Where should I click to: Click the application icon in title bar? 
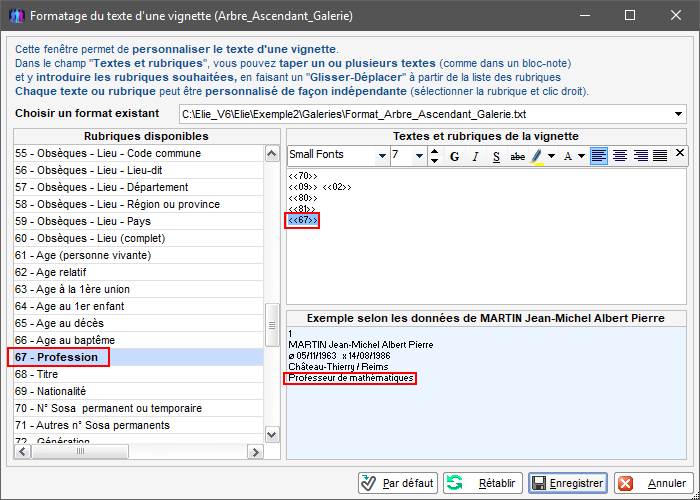point(17,16)
